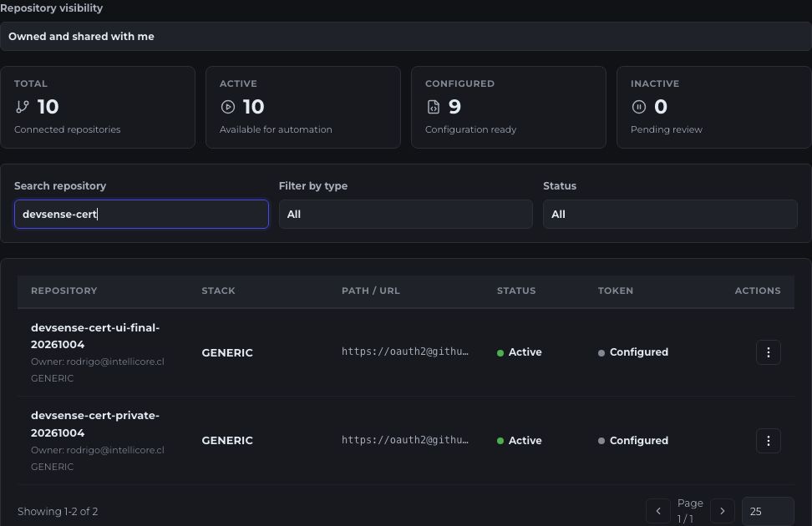Focus the Search repository input field
Screen dimensions: 812x526
(141, 215)
